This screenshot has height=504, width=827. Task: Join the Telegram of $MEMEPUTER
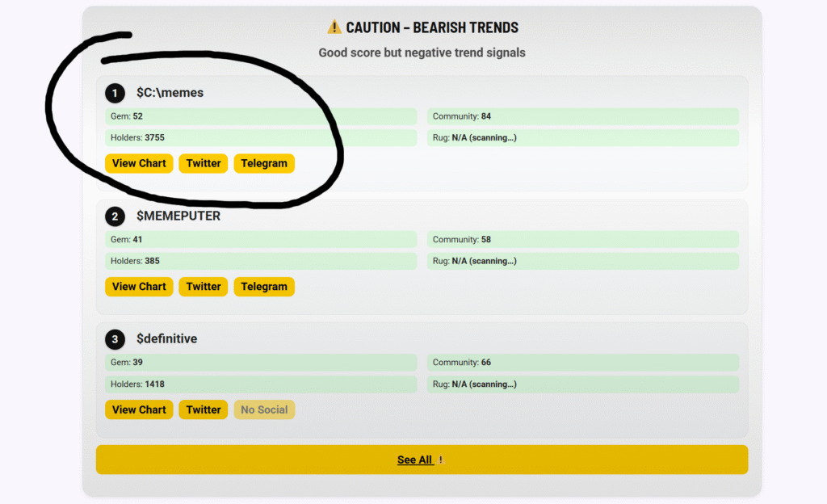tap(264, 287)
